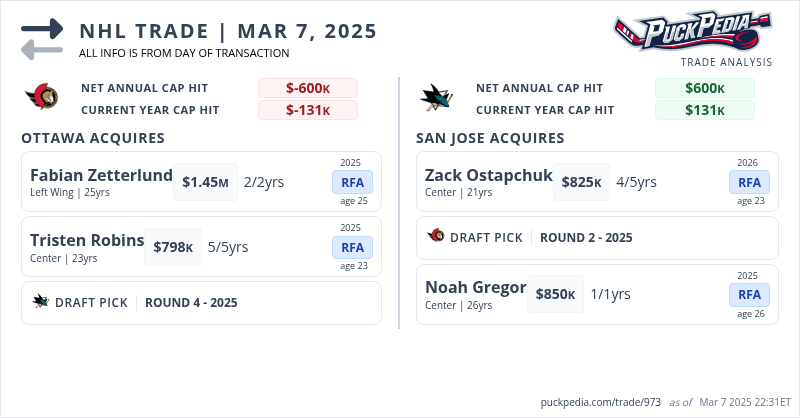Click the Ottawa Senators logo
The image size is (800, 418).
[x=42, y=97]
